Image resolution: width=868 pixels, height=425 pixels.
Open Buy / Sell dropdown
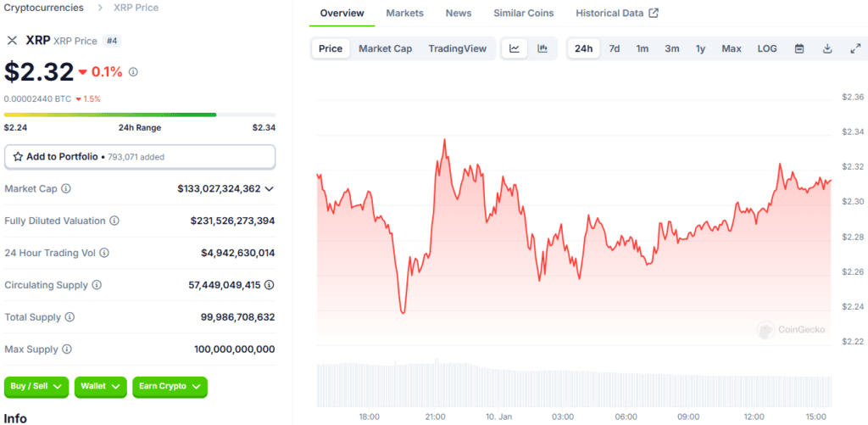coord(36,387)
